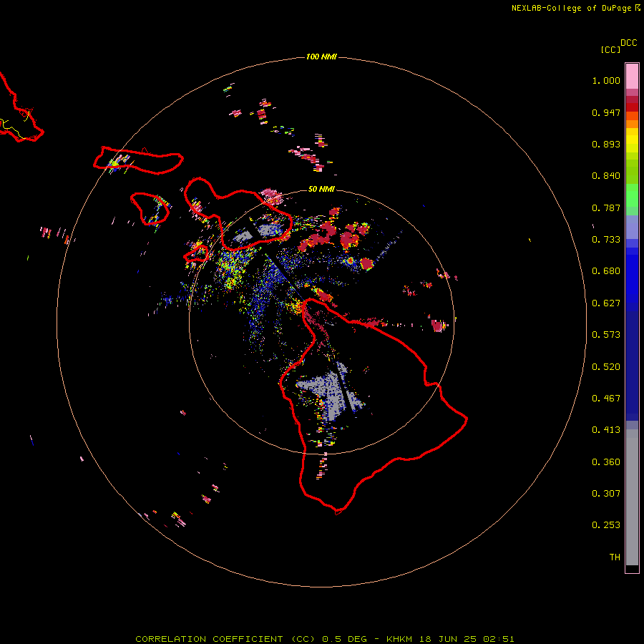
Task: Select the 0.627 legend value
Action: pos(606,303)
